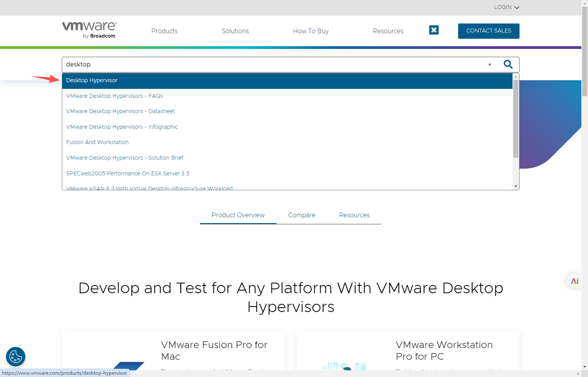
Task: Open the AI assistant floating icon
Action: pyautogui.click(x=574, y=281)
